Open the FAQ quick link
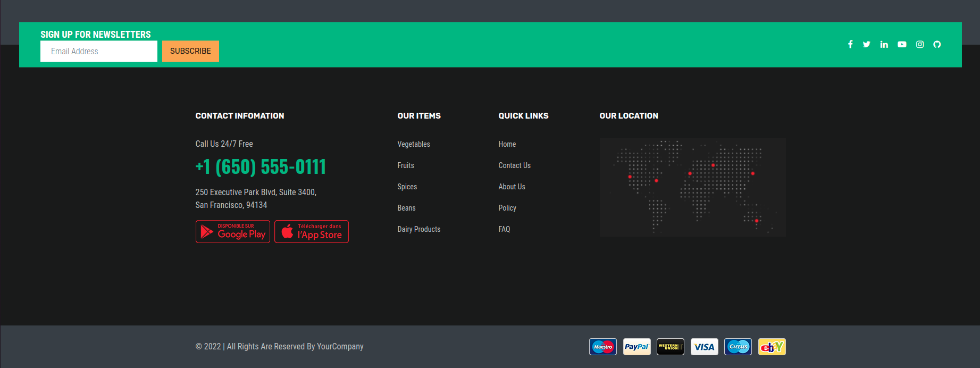Image resolution: width=980 pixels, height=368 pixels. click(x=504, y=229)
